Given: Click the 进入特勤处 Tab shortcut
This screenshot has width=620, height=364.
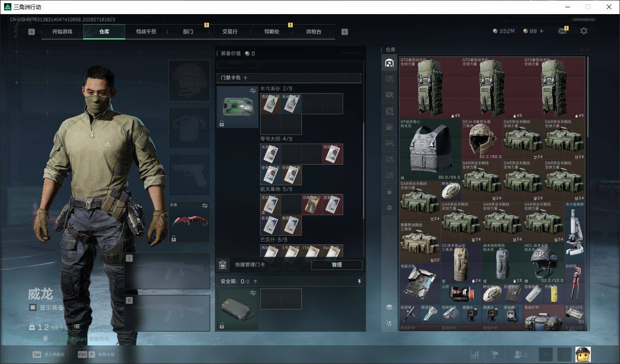Looking at the screenshot, I should pos(48,354).
